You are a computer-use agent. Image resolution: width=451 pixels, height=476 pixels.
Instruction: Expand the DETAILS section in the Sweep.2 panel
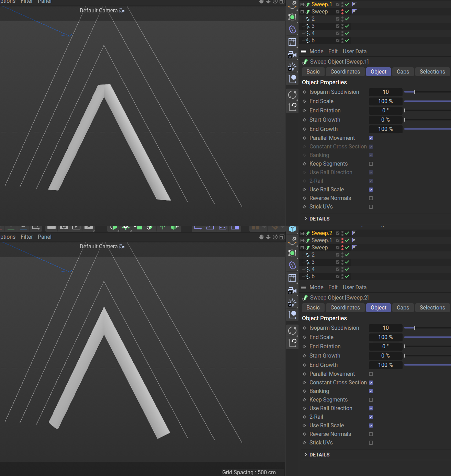pos(306,455)
